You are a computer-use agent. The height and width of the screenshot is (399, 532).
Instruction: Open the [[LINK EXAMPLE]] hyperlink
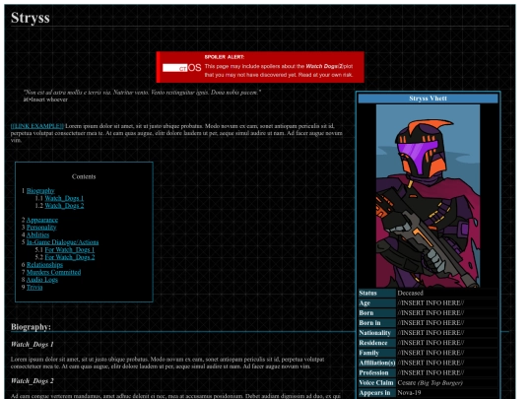point(37,126)
